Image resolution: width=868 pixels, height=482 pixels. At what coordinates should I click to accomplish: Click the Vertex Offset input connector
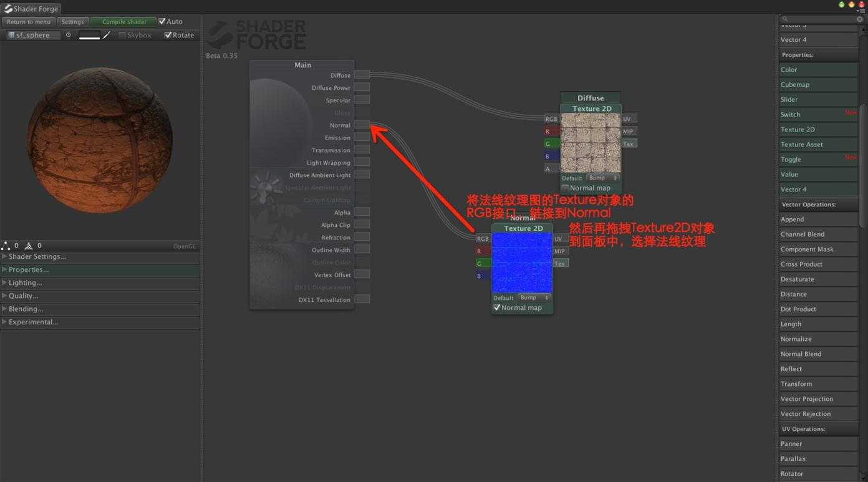[x=362, y=274]
